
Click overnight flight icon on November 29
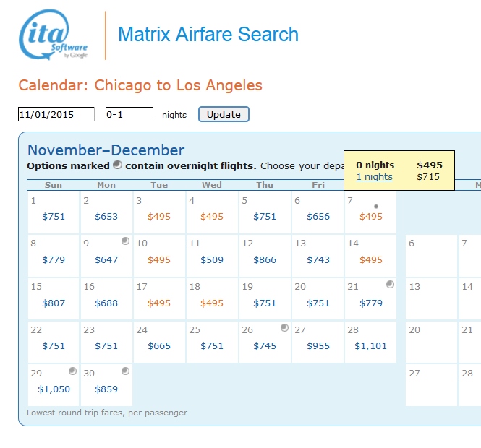pos(72,371)
